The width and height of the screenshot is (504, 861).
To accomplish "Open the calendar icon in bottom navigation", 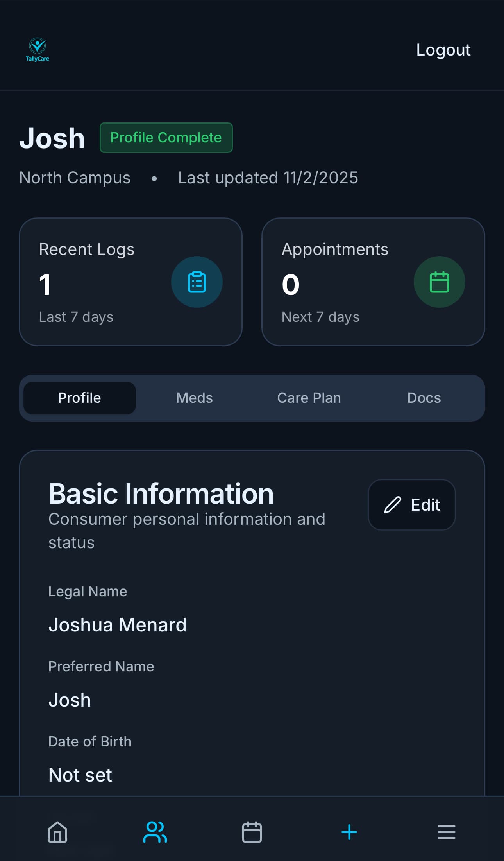I will pos(252,832).
